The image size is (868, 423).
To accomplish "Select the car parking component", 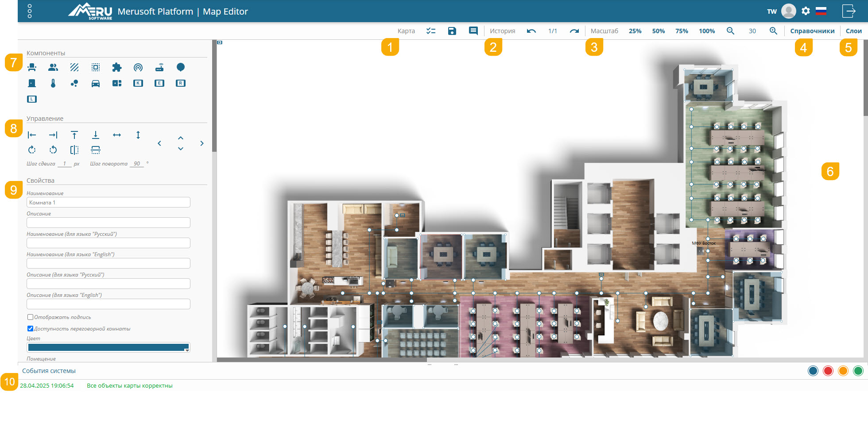I will click(x=96, y=83).
